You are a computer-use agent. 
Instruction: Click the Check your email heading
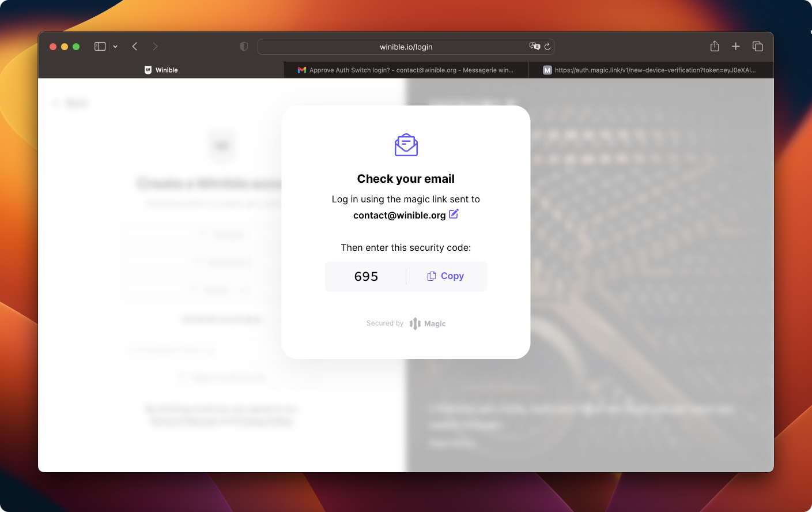point(406,179)
